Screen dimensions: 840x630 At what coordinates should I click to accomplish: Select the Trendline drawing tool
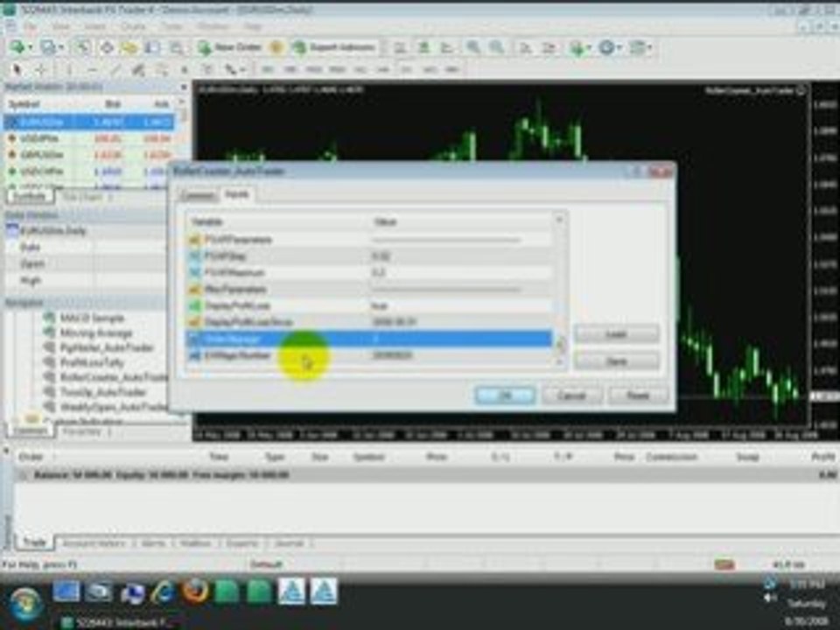click(115, 70)
